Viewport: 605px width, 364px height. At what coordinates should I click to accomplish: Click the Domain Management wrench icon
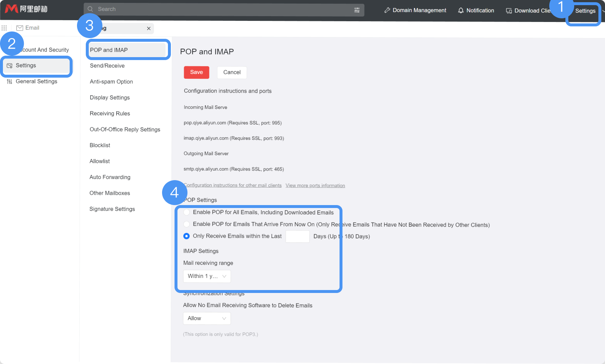tap(387, 10)
